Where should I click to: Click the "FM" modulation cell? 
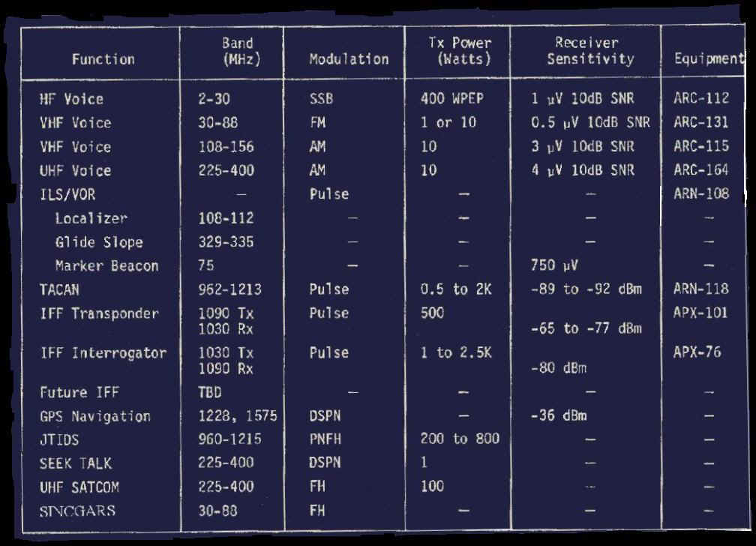[x=318, y=122]
